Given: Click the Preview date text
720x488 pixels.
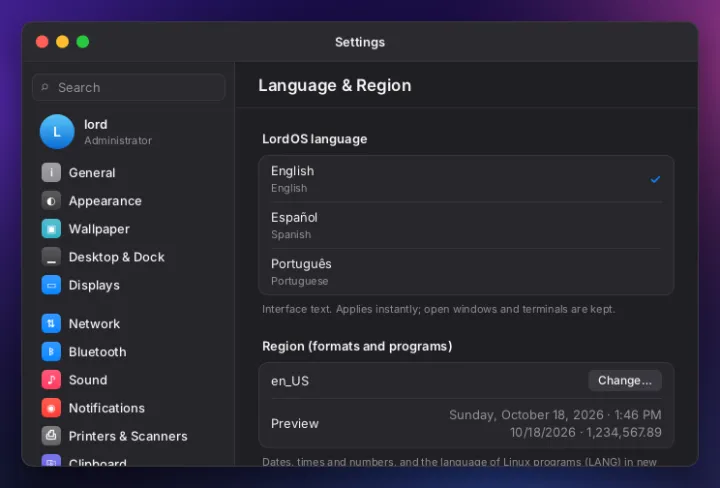Looking at the screenshot, I should coord(555,415).
